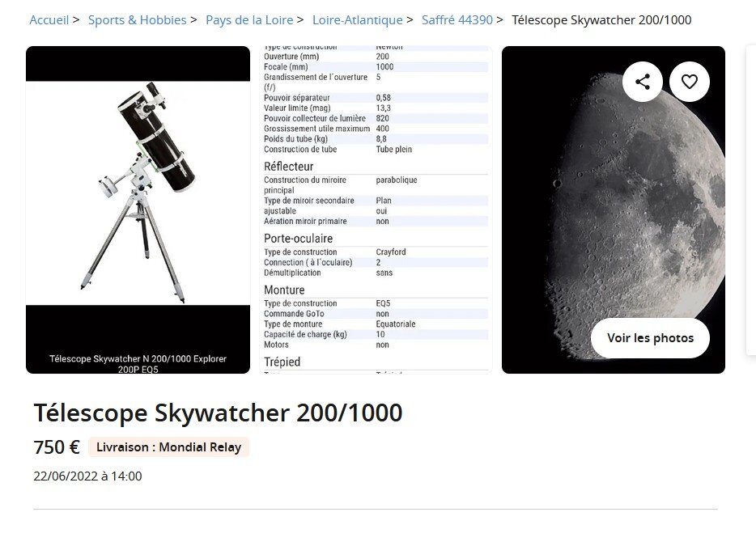Viewport: 756px width, 546px height.
Task: Click the Livraison Mondial Relay badge
Action: (x=168, y=447)
